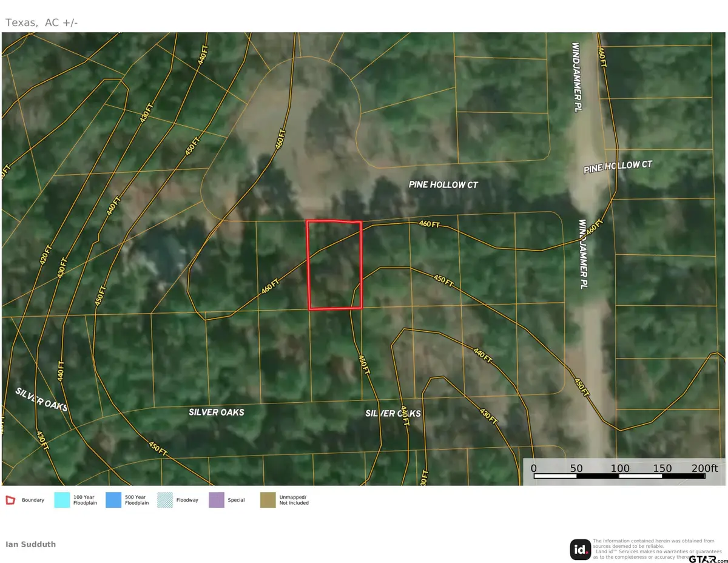The height and width of the screenshot is (563, 728).
Task: Click the purple Special legend icon
Action: pyautogui.click(x=215, y=499)
